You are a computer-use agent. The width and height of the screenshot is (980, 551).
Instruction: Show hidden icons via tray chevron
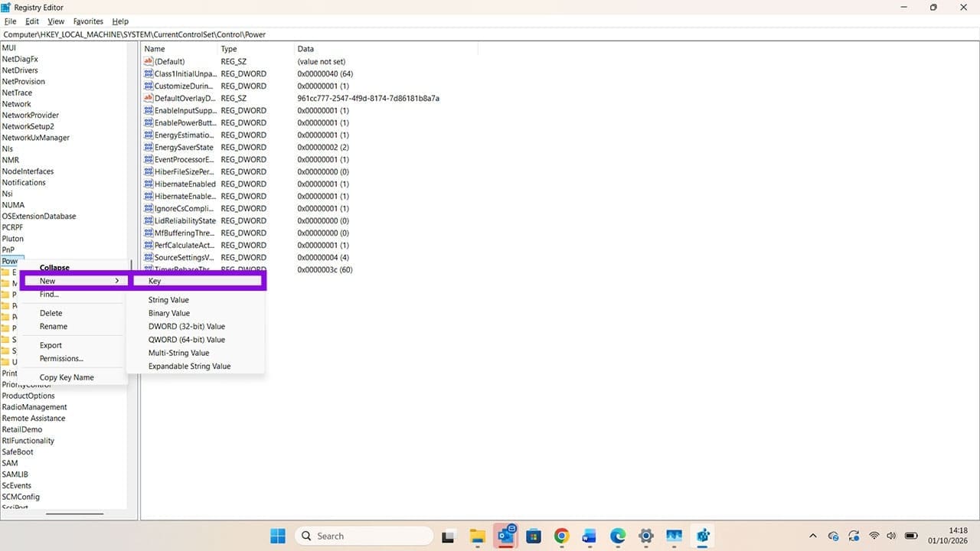(x=813, y=536)
